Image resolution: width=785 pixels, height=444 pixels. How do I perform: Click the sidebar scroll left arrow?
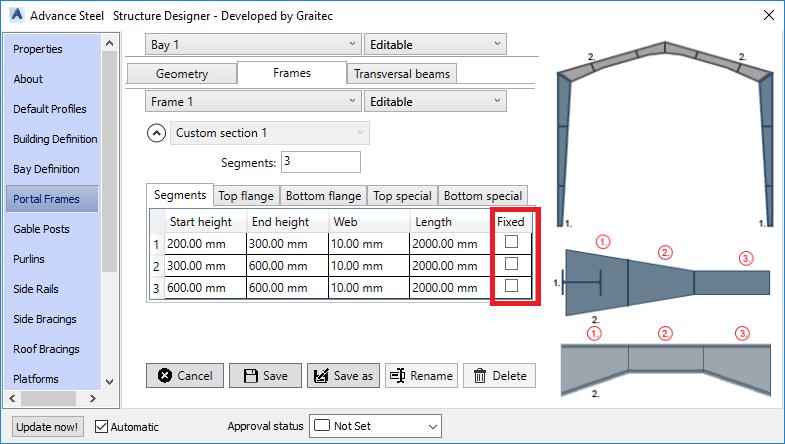pyautogui.click(x=13, y=398)
